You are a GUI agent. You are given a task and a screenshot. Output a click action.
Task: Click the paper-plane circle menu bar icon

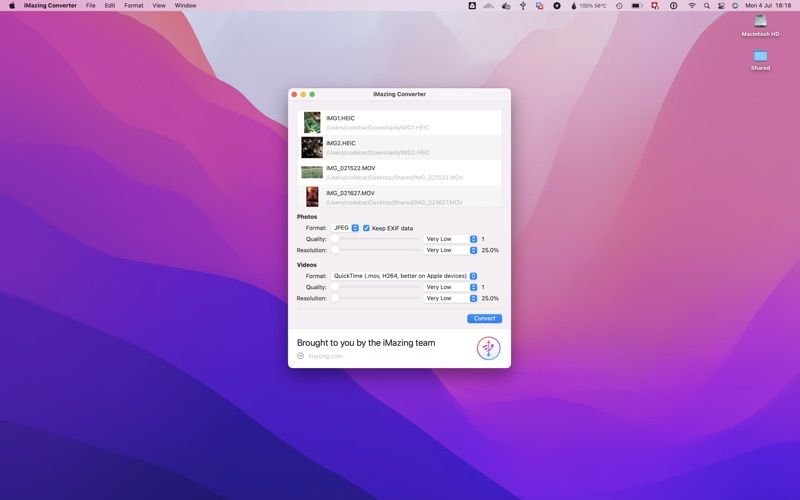click(557, 6)
